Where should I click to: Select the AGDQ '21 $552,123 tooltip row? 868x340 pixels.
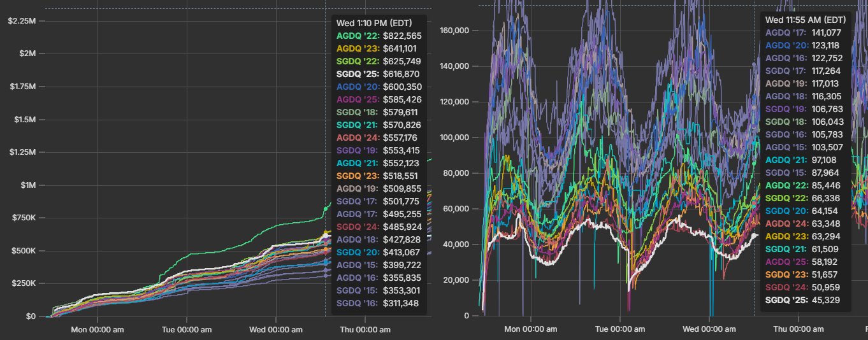[378, 163]
